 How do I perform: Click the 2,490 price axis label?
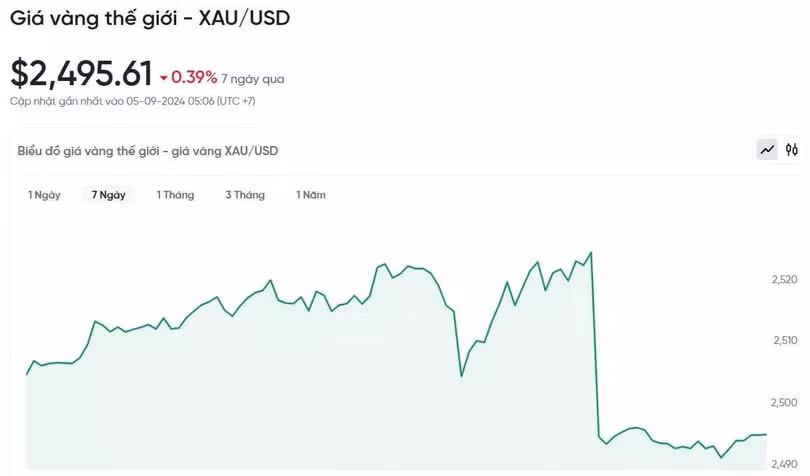point(785,464)
